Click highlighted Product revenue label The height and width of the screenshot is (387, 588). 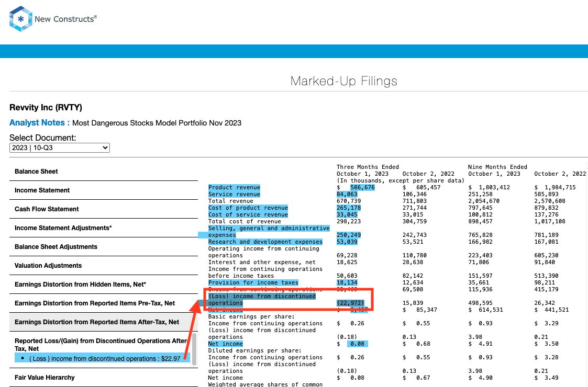(234, 187)
